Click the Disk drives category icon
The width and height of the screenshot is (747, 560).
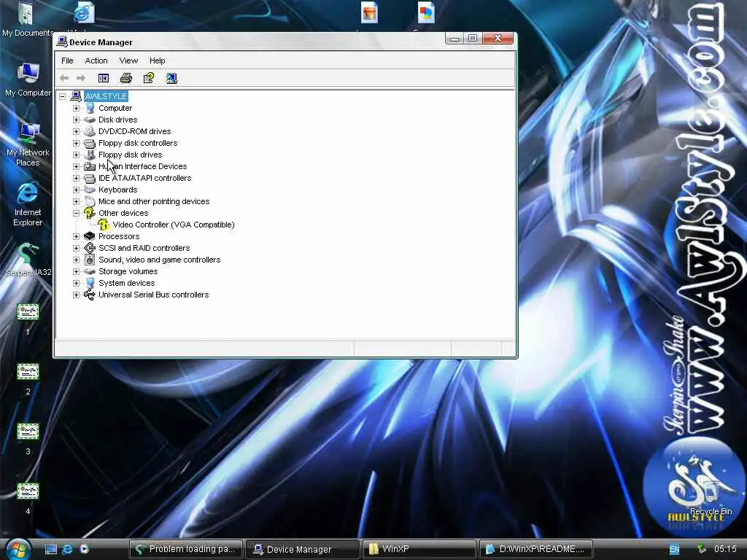90,120
